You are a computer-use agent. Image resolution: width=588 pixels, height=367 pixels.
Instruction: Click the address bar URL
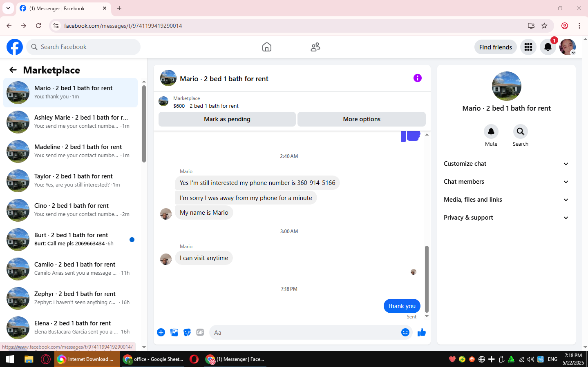coord(123,26)
